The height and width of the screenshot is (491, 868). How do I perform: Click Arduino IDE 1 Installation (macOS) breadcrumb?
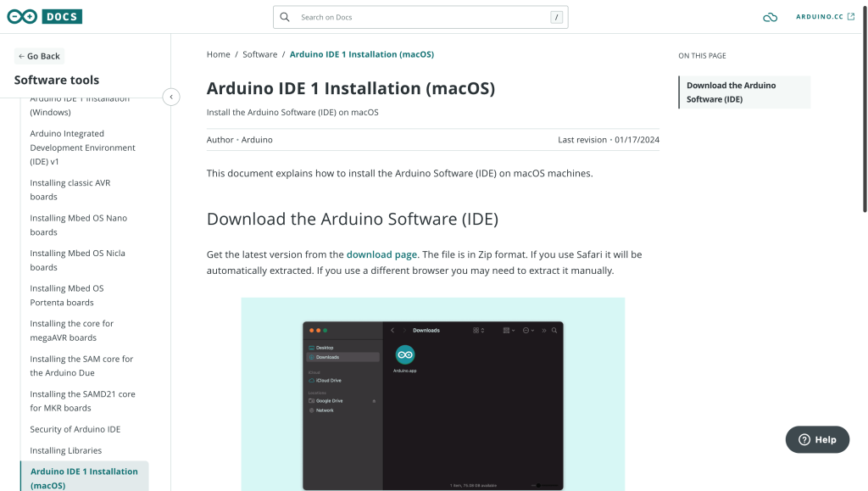[361, 54]
